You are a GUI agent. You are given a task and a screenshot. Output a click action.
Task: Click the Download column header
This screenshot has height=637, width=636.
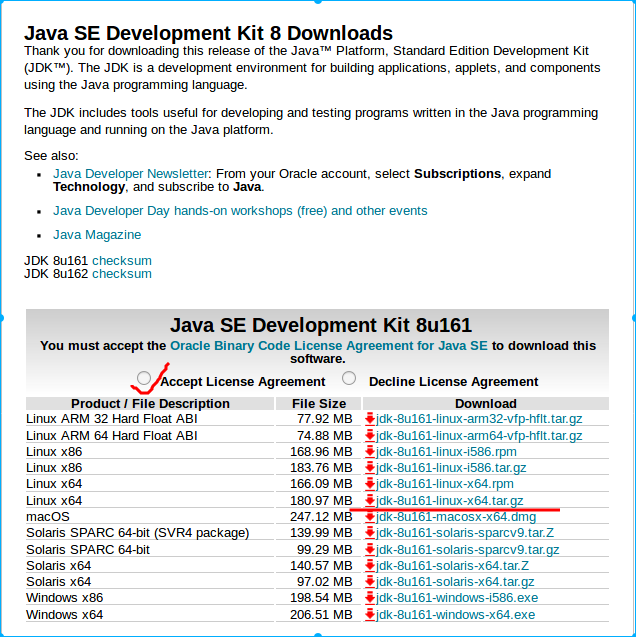pos(486,403)
